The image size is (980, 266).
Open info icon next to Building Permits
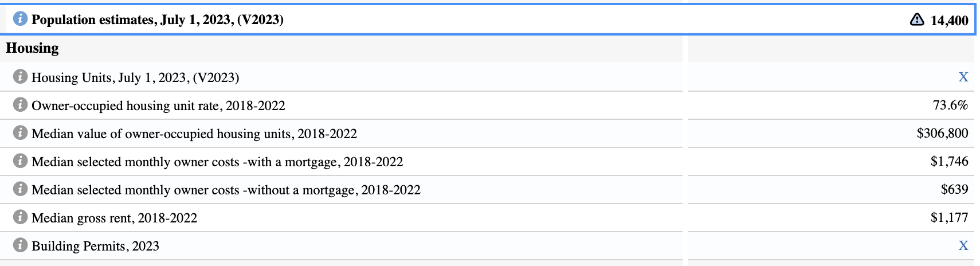click(x=20, y=245)
